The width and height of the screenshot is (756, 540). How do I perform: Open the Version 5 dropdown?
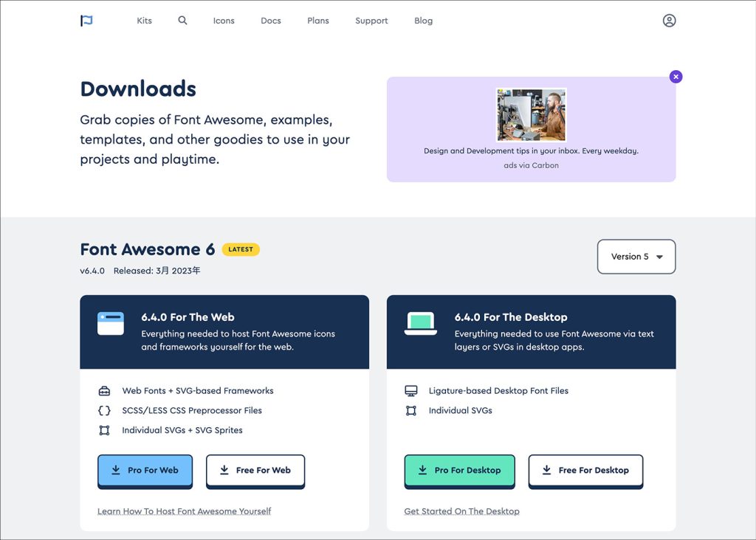(636, 257)
